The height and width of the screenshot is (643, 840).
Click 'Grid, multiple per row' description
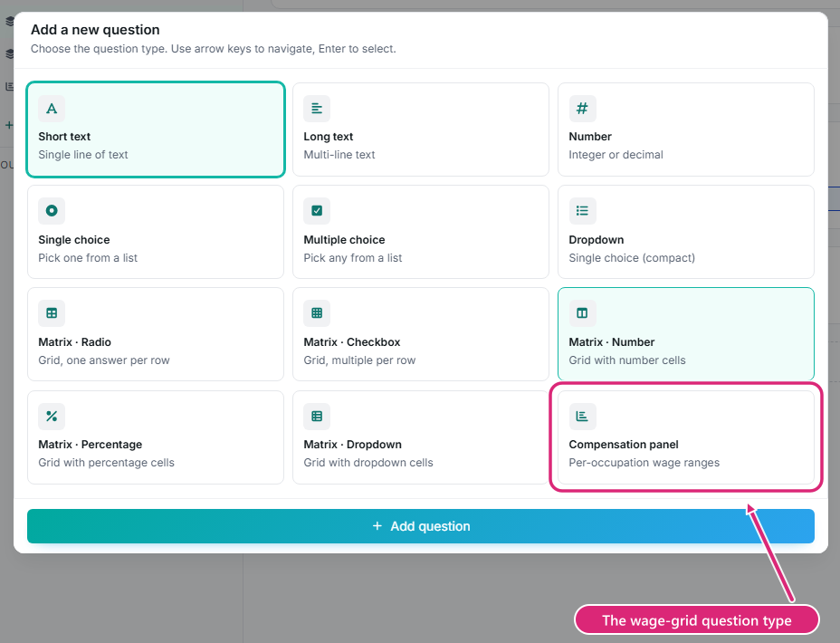click(x=359, y=360)
